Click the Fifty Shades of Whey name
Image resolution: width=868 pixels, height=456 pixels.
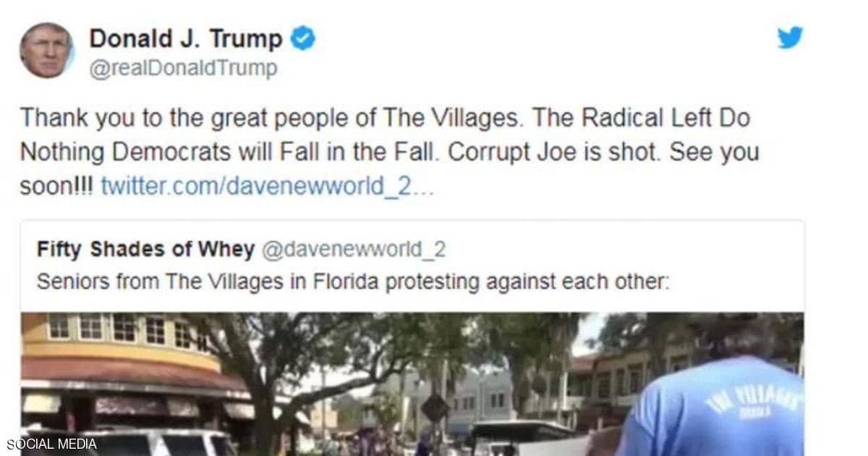tap(145, 250)
